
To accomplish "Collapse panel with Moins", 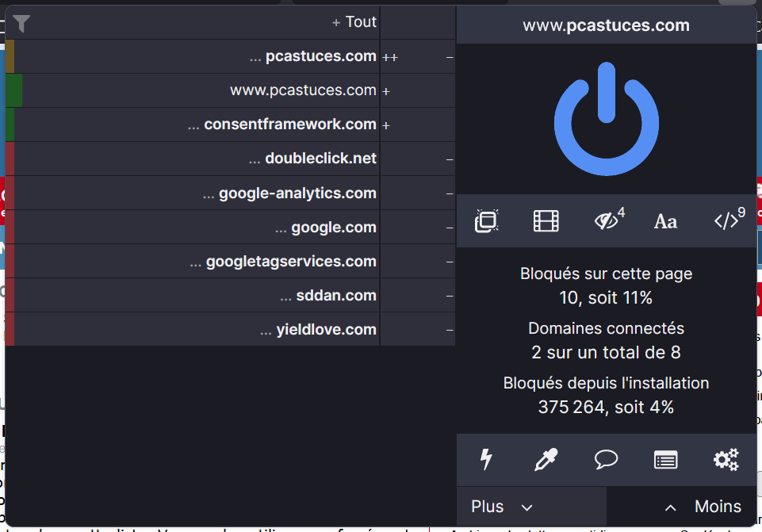I will coord(682,507).
